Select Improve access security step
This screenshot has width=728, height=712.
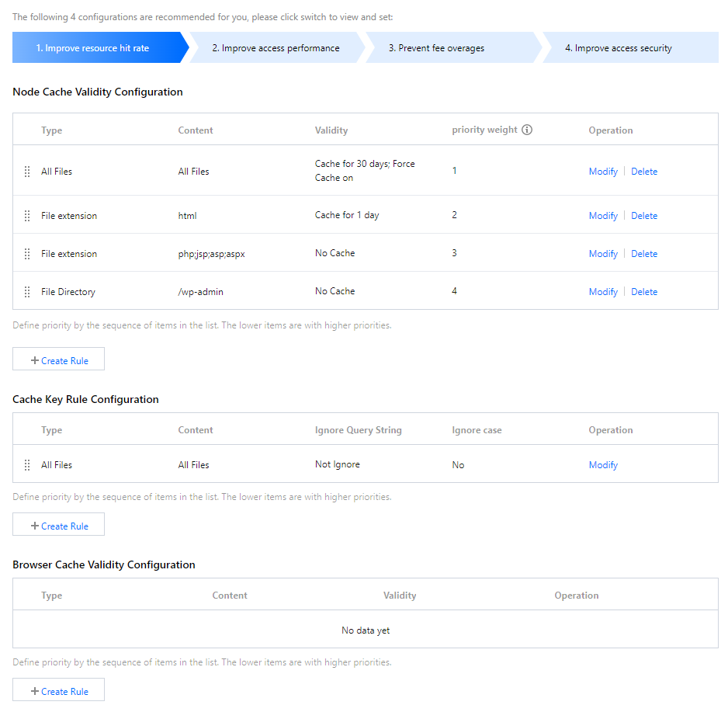(618, 48)
